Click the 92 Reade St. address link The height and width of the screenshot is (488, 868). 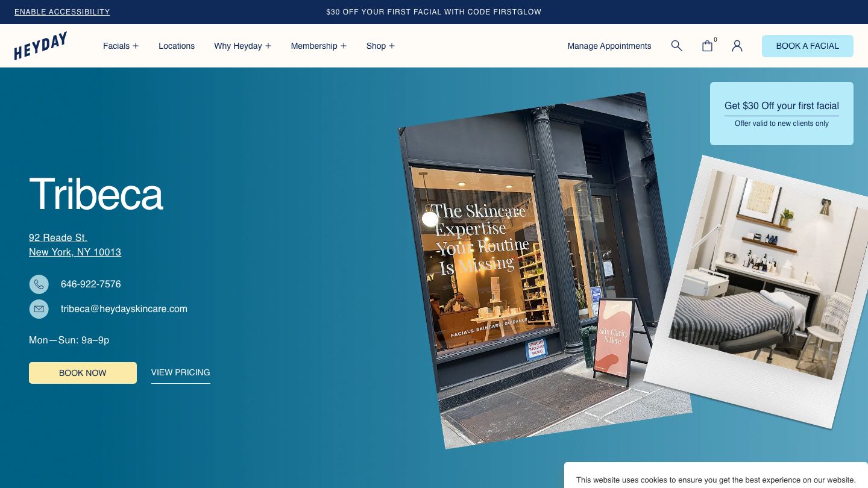tap(58, 237)
